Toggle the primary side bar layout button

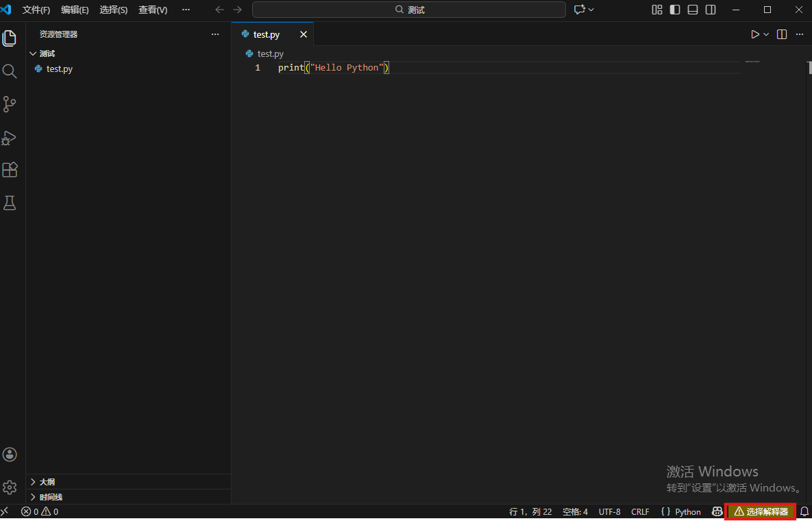pyautogui.click(x=675, y=10)
